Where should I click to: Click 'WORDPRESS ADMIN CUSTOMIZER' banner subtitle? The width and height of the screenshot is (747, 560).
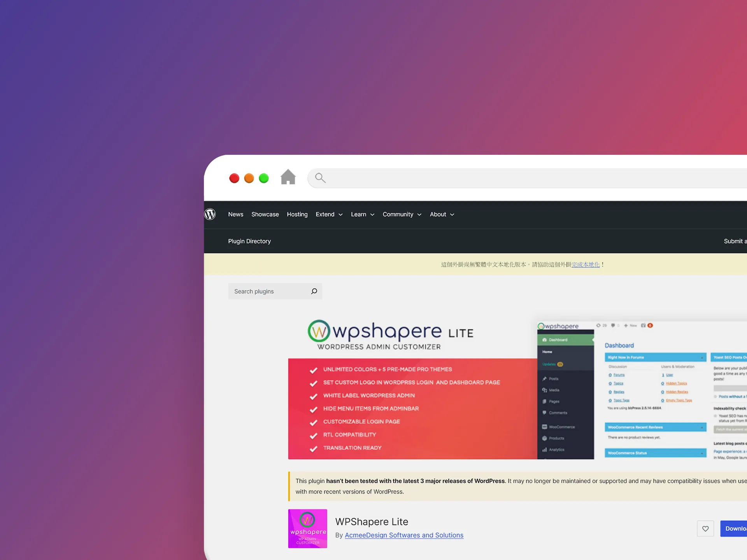point(379,347)
